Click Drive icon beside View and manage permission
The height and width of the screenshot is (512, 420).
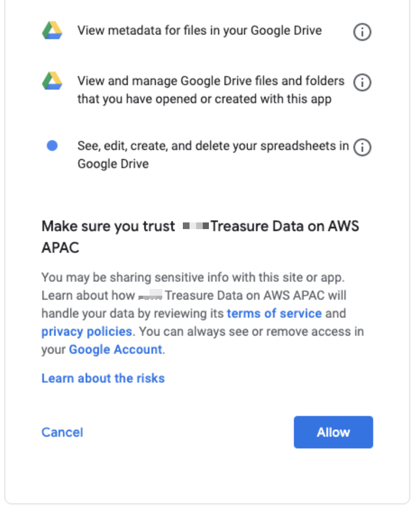52,82
